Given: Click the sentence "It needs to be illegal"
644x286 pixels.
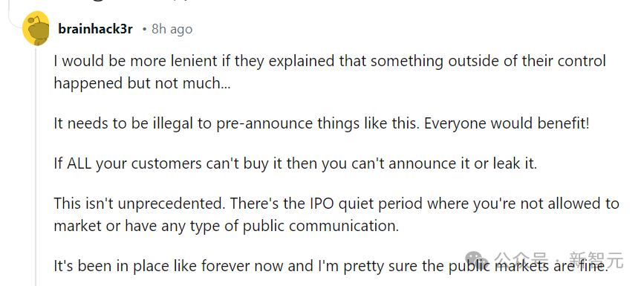Looking at the screenshot, I should (237, 123).
